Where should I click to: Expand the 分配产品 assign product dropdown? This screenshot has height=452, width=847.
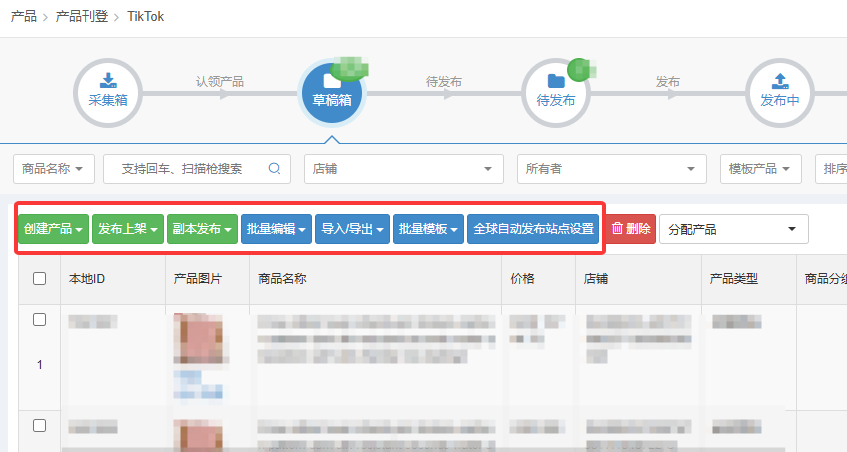coord(733,229)
